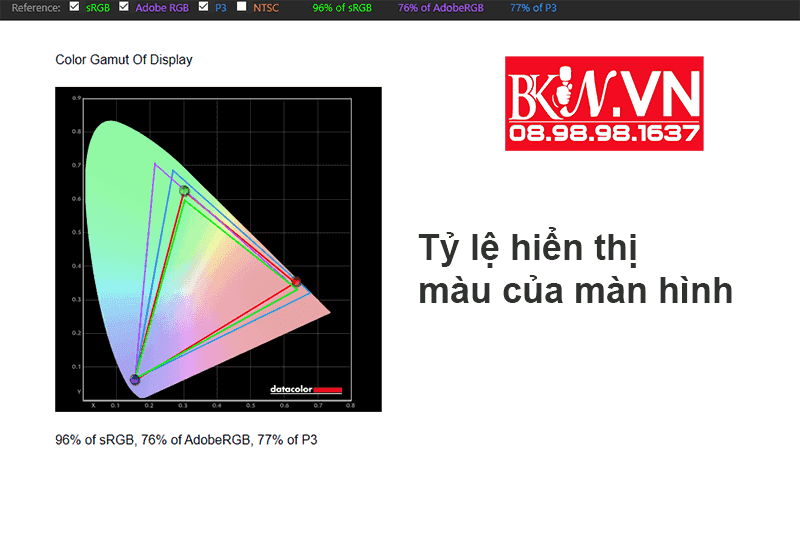Uncheck the Adobe RGB reference checkbox
The image size is (800, 550).
[124, 7]
